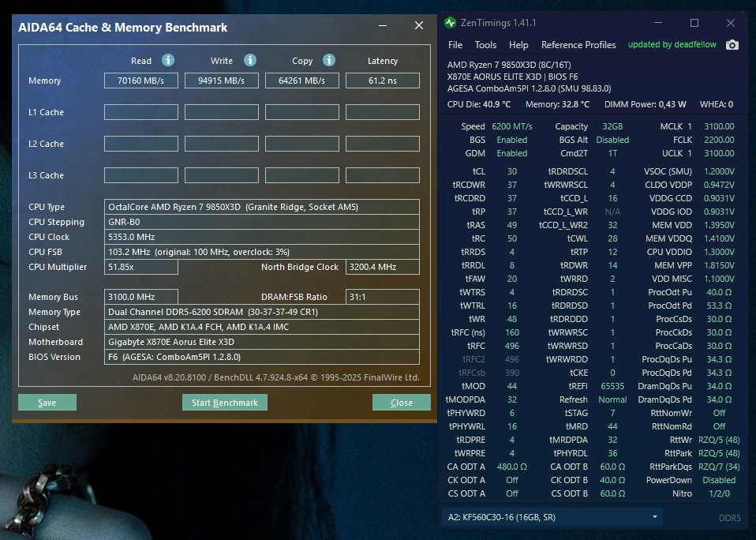Click the DRAM:FSB Ratio value 31:1
This screenshot has height=540, width=756.
click(382, 297)
